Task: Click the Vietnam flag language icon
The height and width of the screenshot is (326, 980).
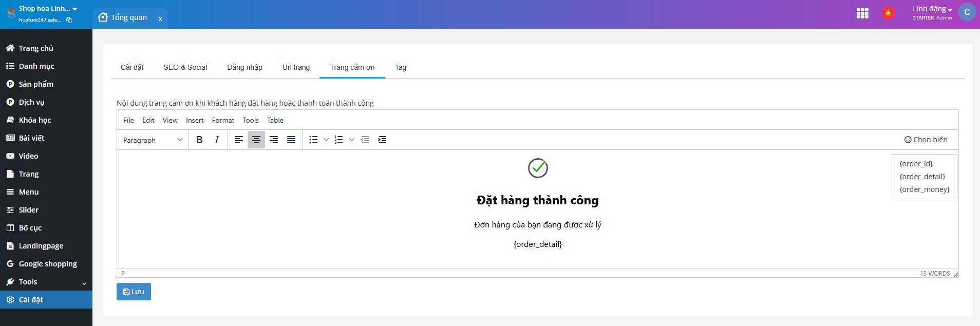Action: 888,13
